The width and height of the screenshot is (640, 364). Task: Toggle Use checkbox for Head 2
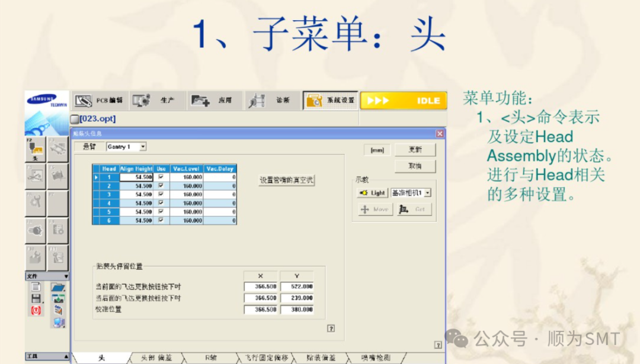[161, 185]
